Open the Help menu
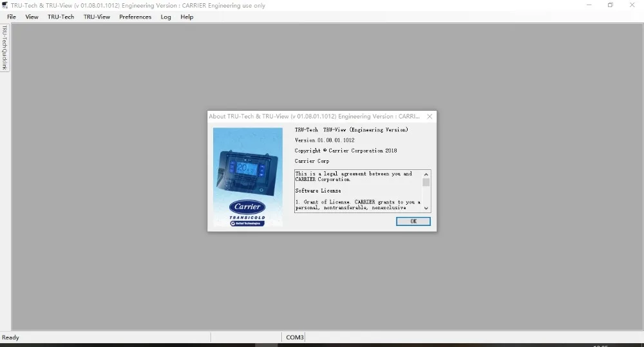This screenshot has height=347, width=644. click(187, 17)
